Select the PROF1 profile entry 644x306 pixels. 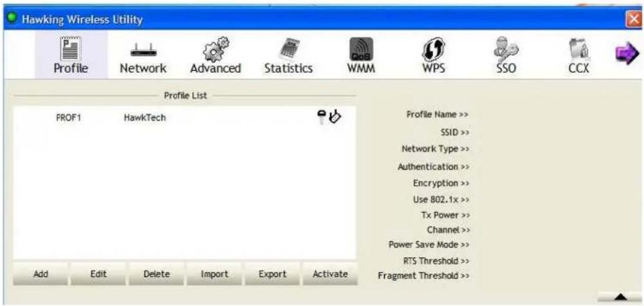tap(69, 118)
